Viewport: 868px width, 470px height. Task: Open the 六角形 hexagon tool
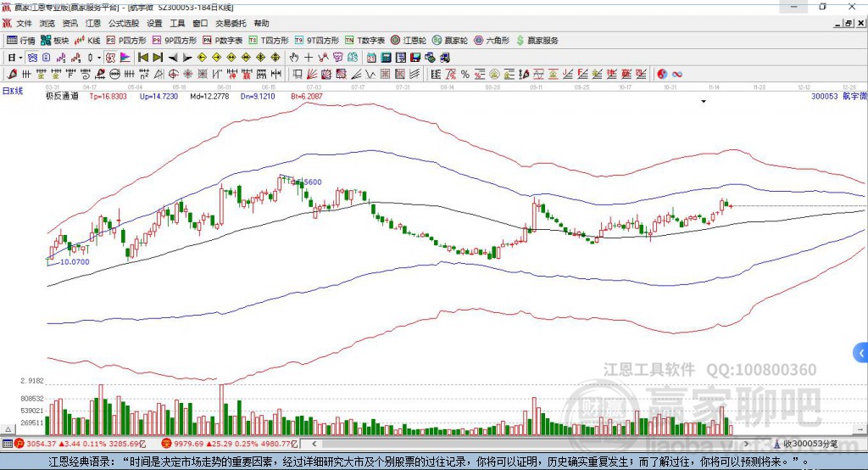[x=492, y=41]
